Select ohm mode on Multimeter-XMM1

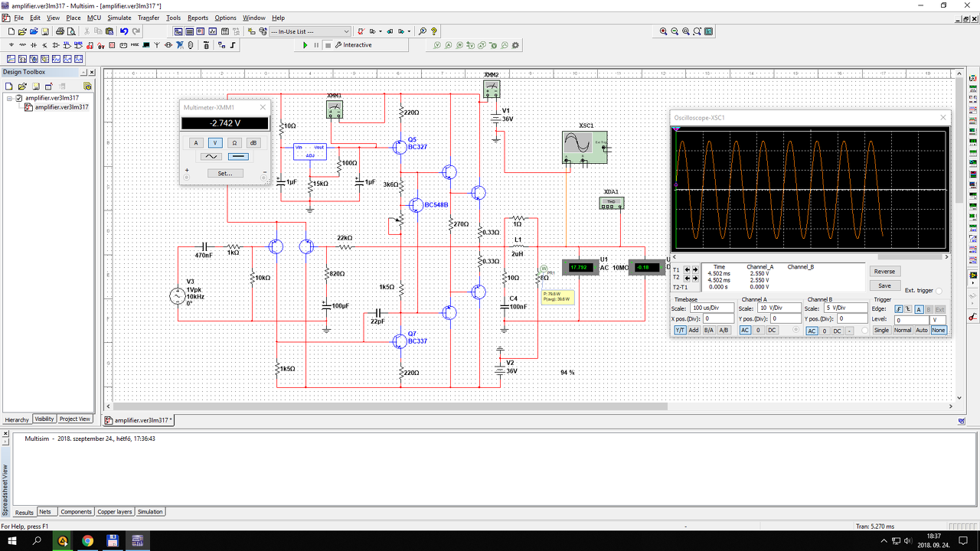[234, 143]
